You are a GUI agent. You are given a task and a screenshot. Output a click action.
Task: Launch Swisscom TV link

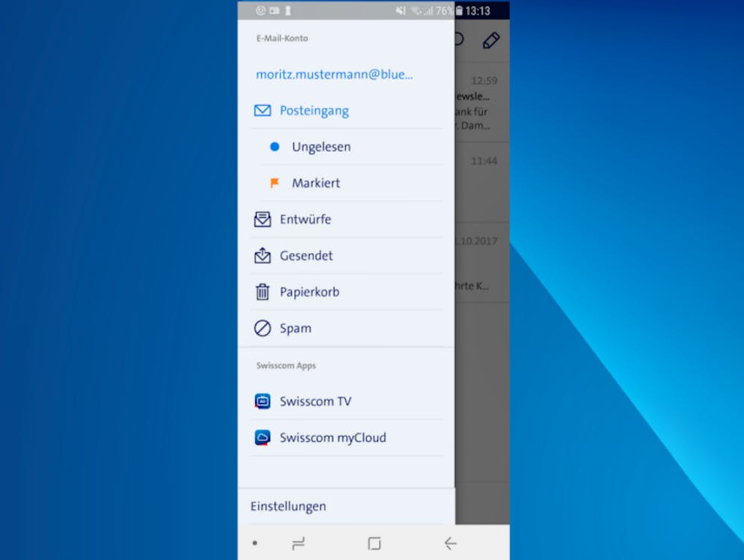(x=316, y=401)
